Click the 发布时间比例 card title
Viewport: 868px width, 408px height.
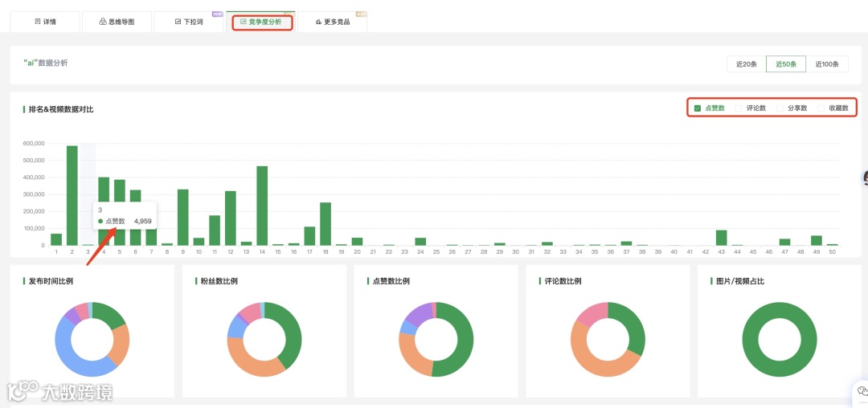pyautogui.click(x=51, y=281)
